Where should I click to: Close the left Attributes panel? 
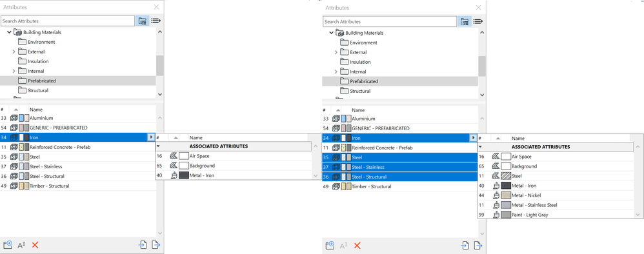coord(156,7)
